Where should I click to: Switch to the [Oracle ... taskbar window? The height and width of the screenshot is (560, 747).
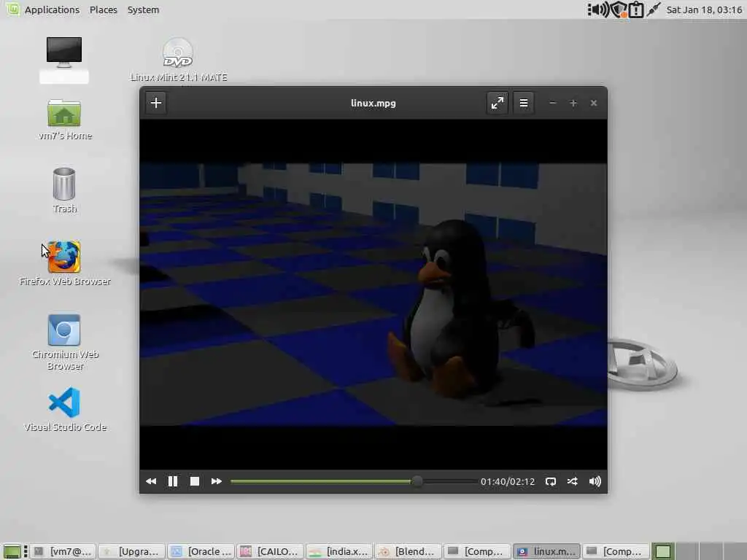(x=201, y=551)
